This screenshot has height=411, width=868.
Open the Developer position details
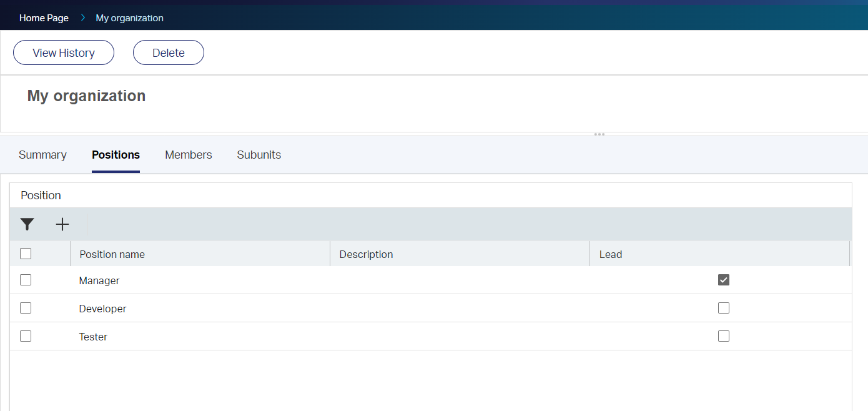(x=102, y=308)
